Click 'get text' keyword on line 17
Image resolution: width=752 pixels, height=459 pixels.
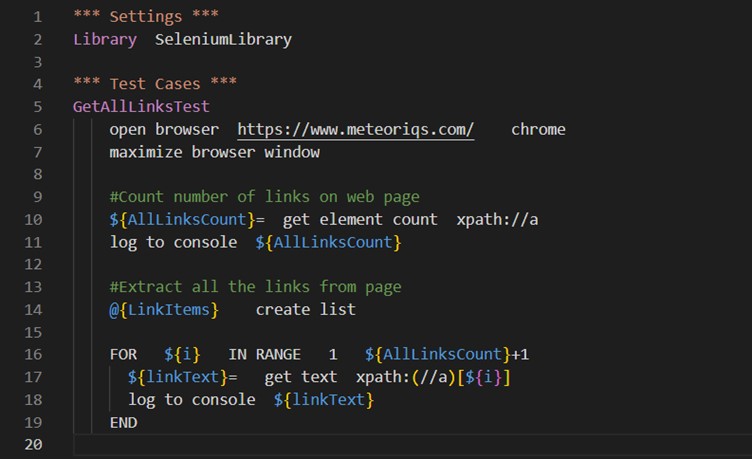301,377
